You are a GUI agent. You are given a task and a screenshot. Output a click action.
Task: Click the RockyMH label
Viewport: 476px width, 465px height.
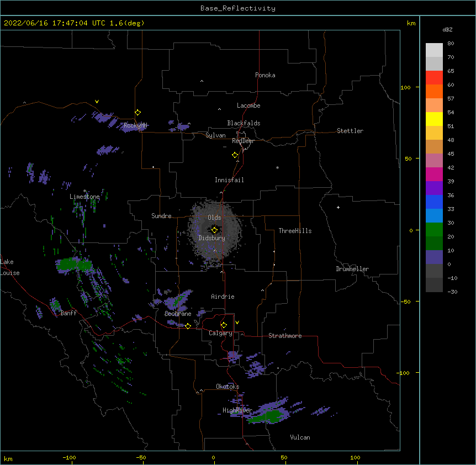(135, 125)
